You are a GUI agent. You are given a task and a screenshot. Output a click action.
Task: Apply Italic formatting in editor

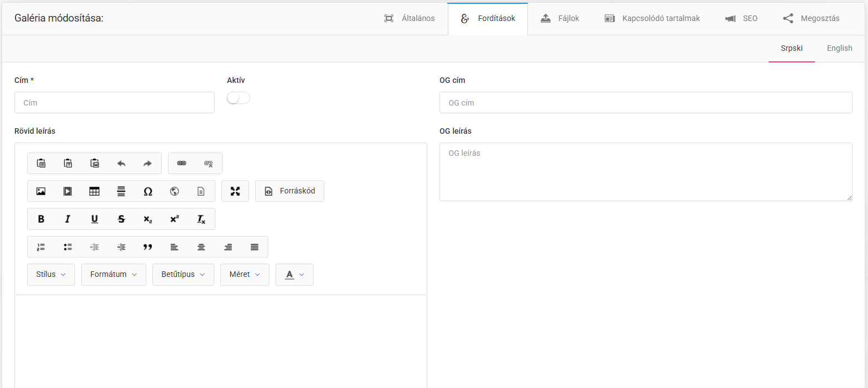pyautogui.click(x=67, y=219)
